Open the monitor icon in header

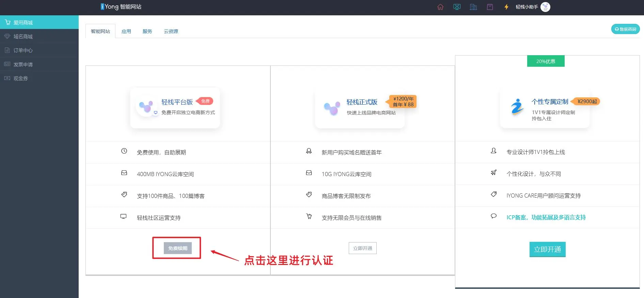tap(457, 7)
